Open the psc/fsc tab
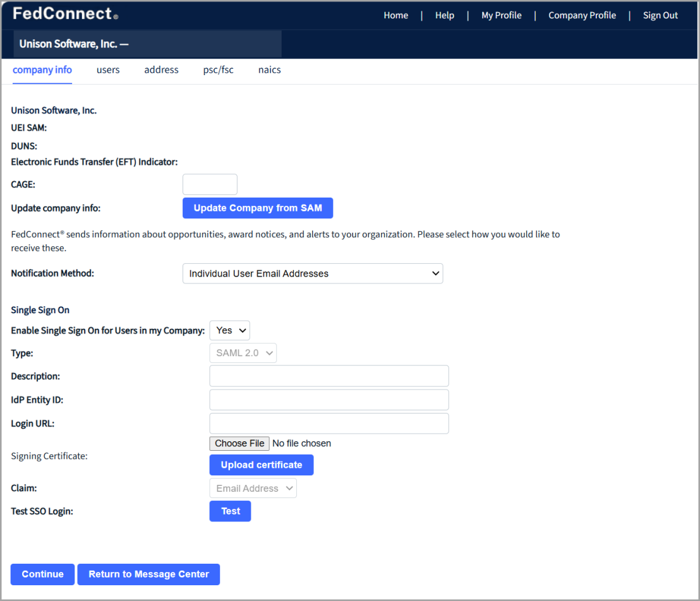Image resolution: width=700 pixels, height=601 pixels. pos(219,70)
